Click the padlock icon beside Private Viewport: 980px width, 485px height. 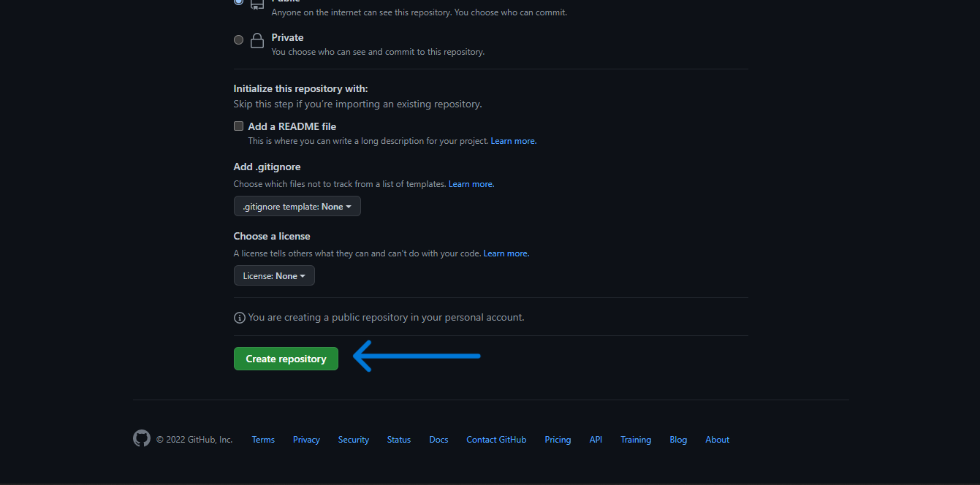pos(257,41)
